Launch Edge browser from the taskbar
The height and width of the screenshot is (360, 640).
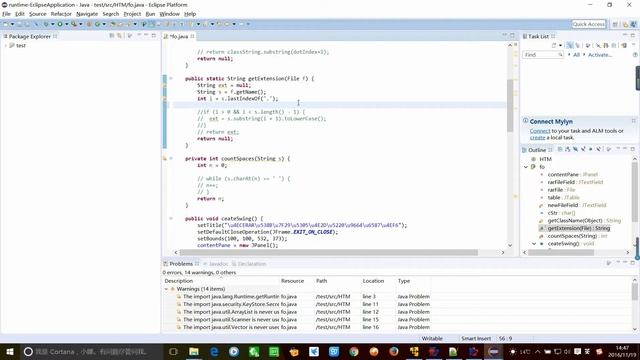tap(214, 351)
